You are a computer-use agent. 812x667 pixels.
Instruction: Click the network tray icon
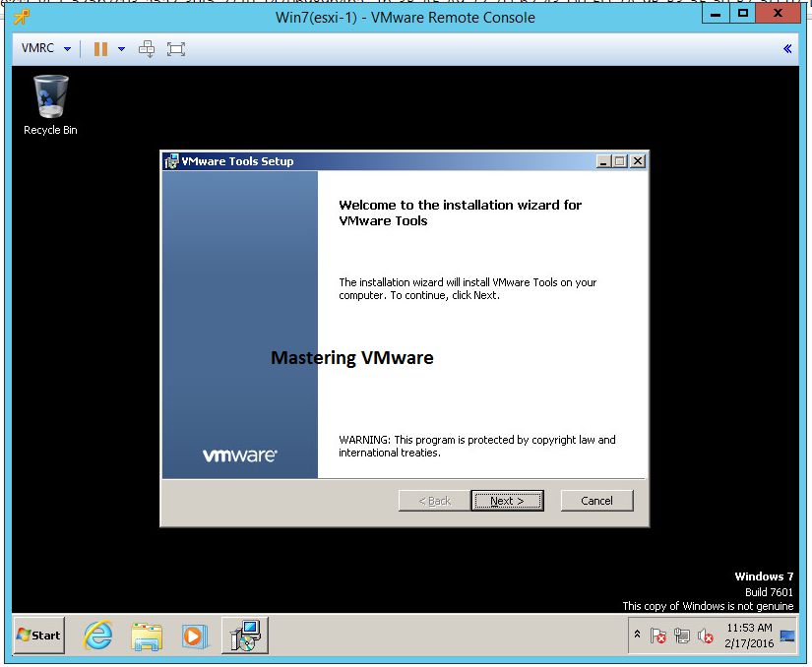pos(682,636)
